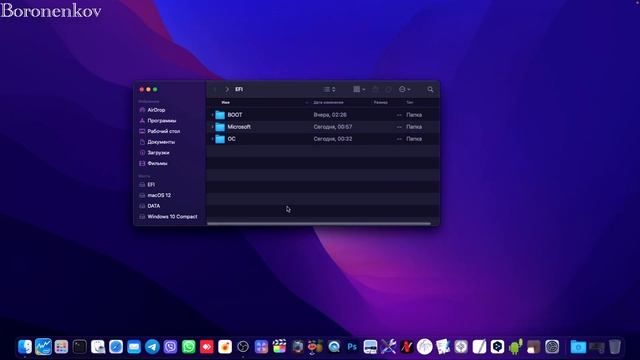Open the wrench-and-screwdriver tools app in the Dock
The width and height of the screenshot is (640, 360).
[388, 347]
